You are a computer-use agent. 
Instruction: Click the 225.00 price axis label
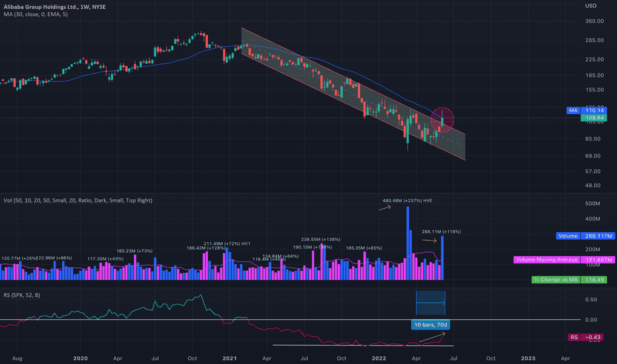[594, 60]
